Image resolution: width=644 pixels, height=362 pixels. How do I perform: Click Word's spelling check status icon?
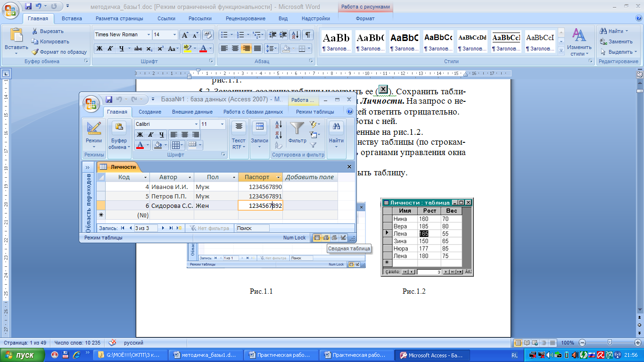click(112, 343)
